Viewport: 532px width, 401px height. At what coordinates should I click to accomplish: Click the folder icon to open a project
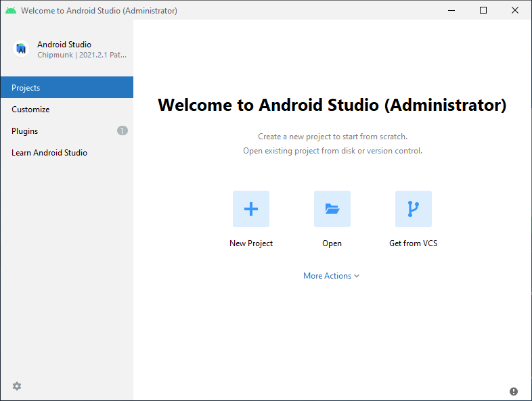(x=332, y=209)
